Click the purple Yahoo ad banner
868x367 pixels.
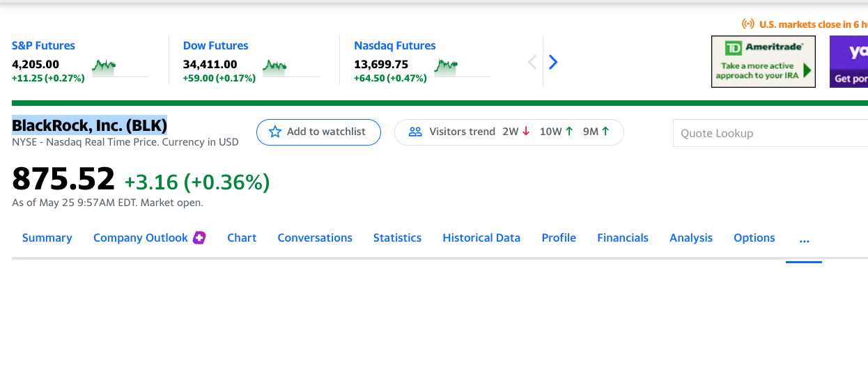tap(848, 62)
